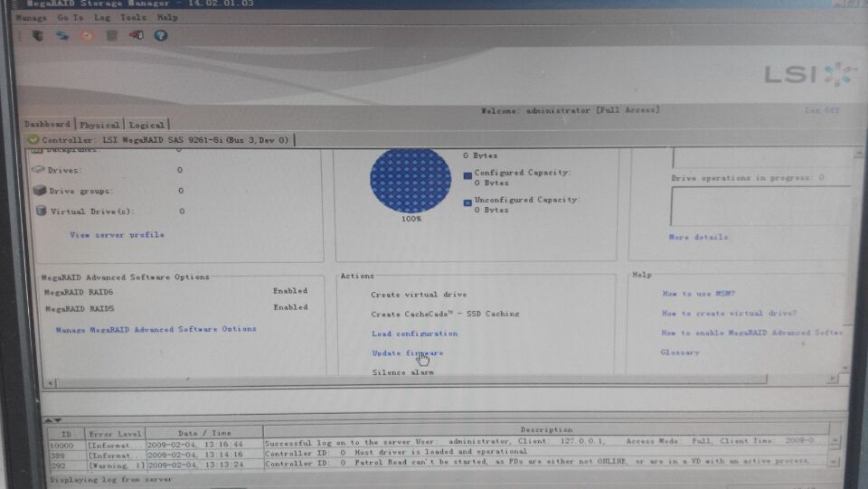
Task: Click the LSI logo
Action: [810, 75]
